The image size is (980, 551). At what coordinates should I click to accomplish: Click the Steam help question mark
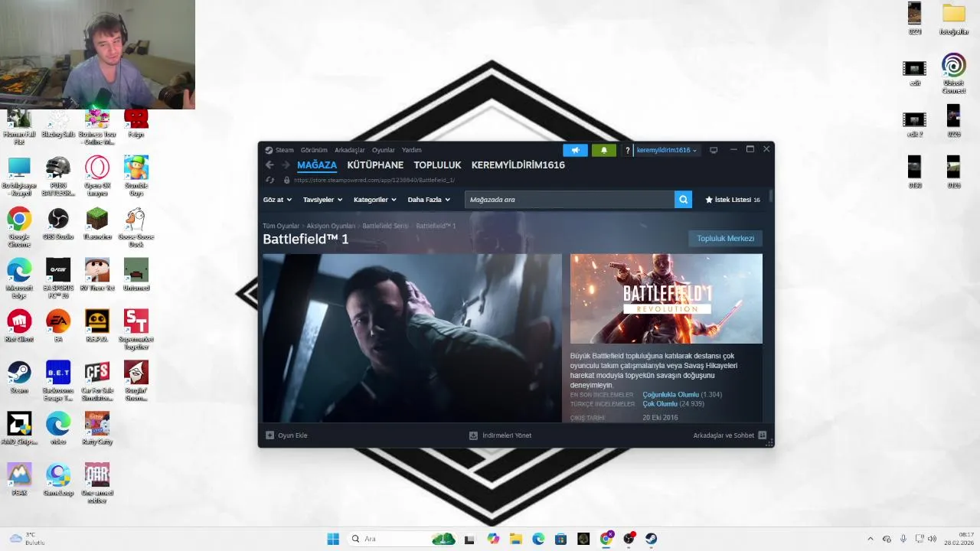click(x=628, y=150)
